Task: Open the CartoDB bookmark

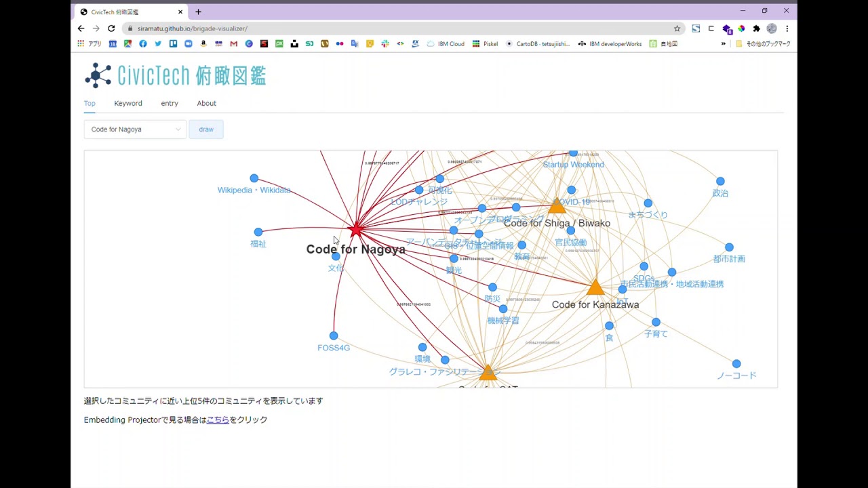Action: (538, 43)
